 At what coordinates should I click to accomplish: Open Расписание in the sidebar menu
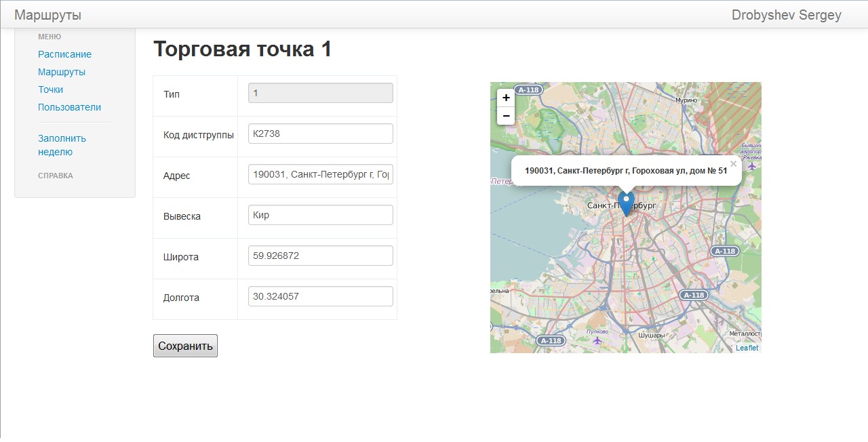[64, 54]
